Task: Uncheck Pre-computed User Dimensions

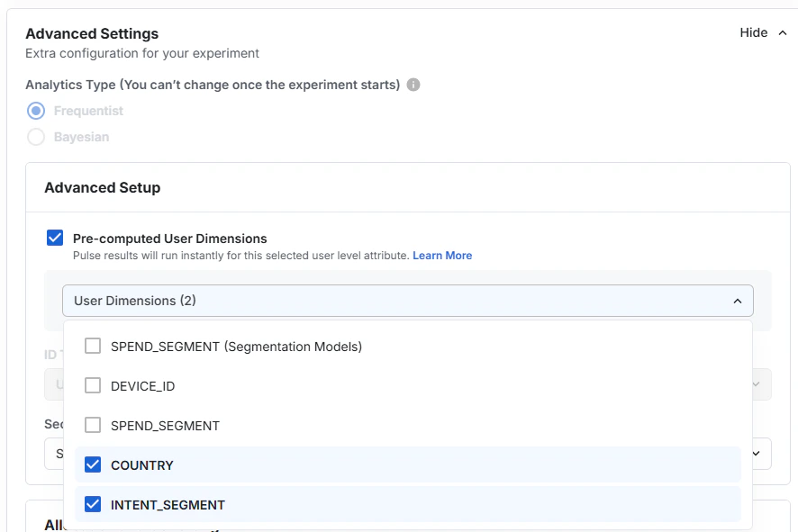Action: point(54,237)
